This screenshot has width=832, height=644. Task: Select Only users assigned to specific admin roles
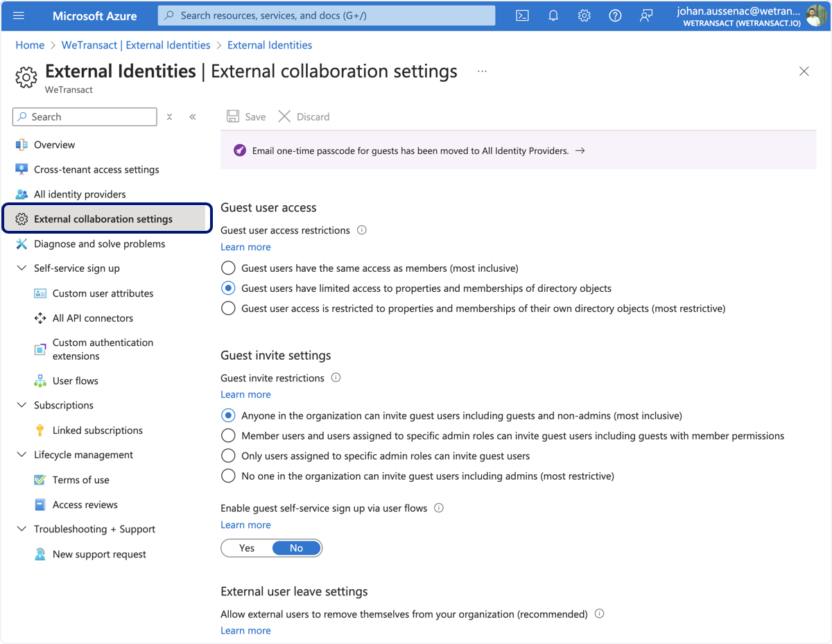click(x=228, y=456)
